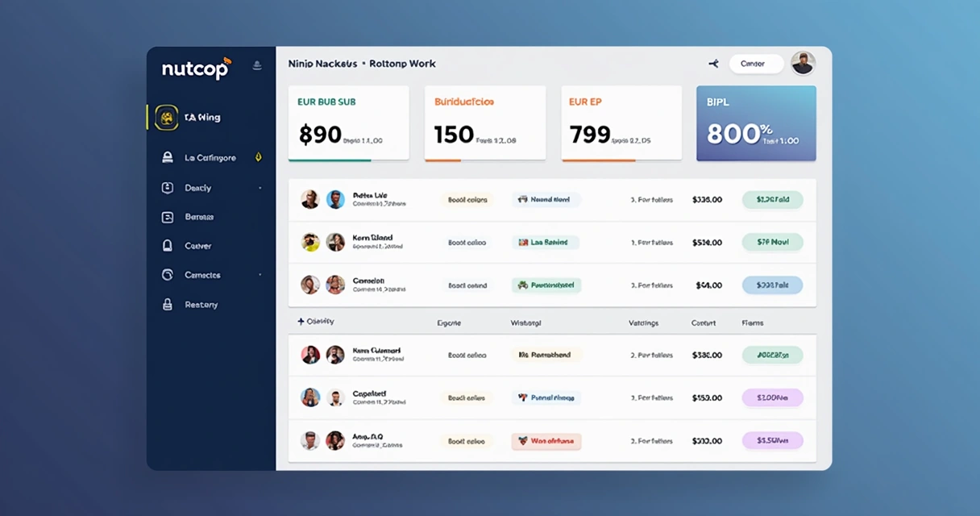Click the Wistorgl column header
The height and width of the screenshot is (516, 980).
point(526,322)
